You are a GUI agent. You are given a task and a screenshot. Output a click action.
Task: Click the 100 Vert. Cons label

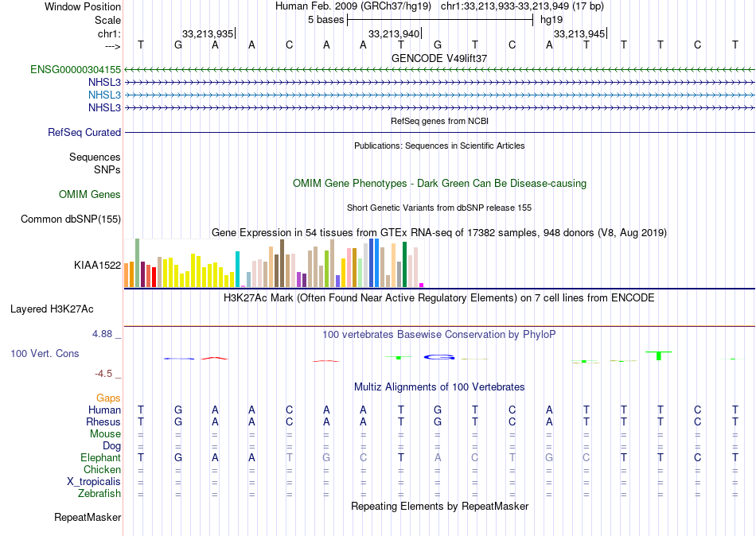click(x=45, y=353)
